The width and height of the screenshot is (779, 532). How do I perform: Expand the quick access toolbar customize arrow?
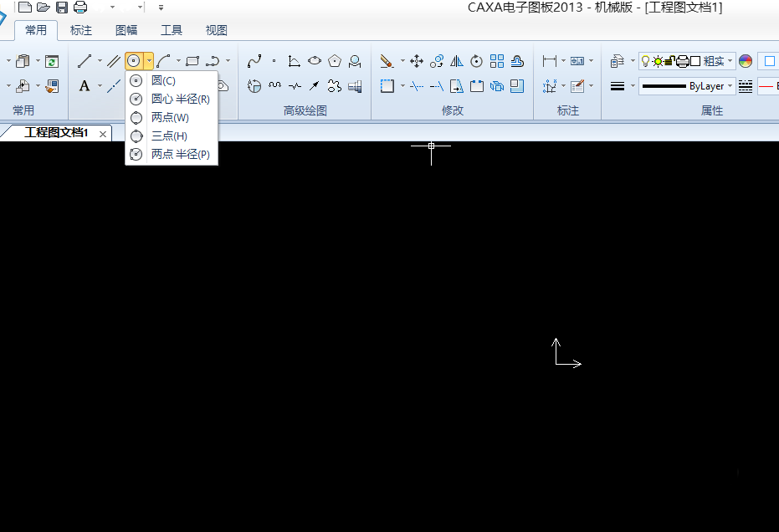pos(161,8)
